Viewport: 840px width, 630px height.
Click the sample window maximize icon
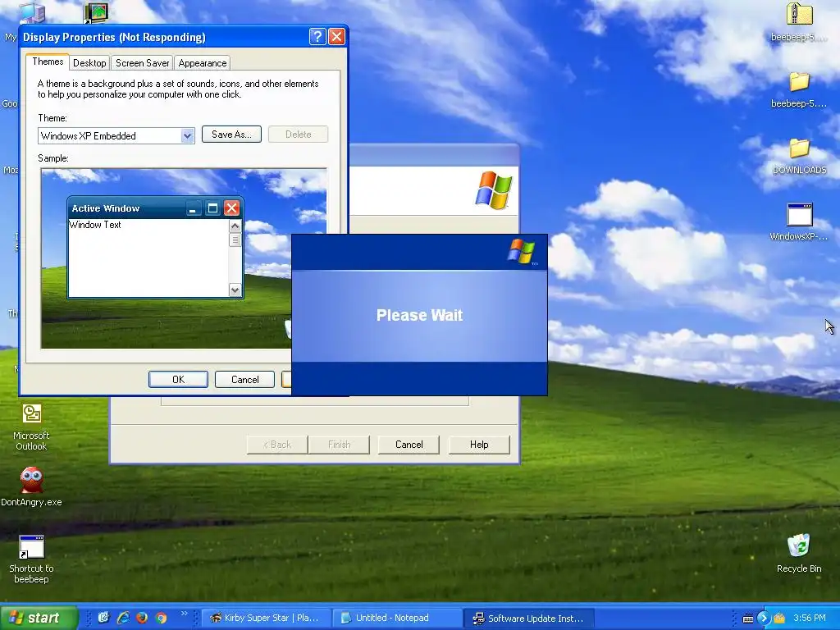pyautogui.click(x=212, y=208)
